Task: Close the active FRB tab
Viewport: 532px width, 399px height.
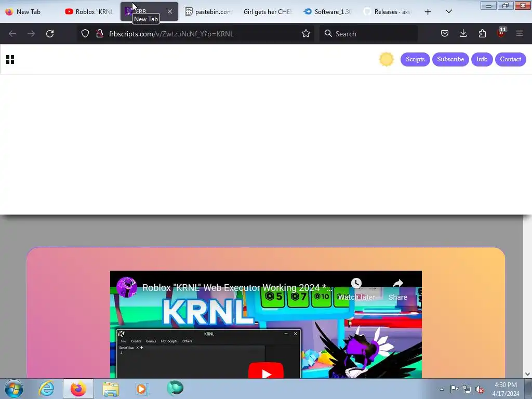Action: click(x=170, y=11)
